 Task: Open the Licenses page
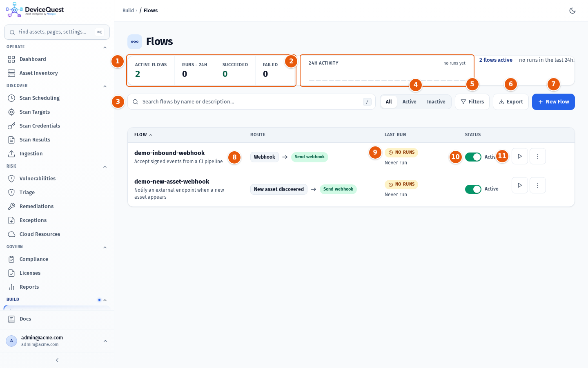(57, 273)
